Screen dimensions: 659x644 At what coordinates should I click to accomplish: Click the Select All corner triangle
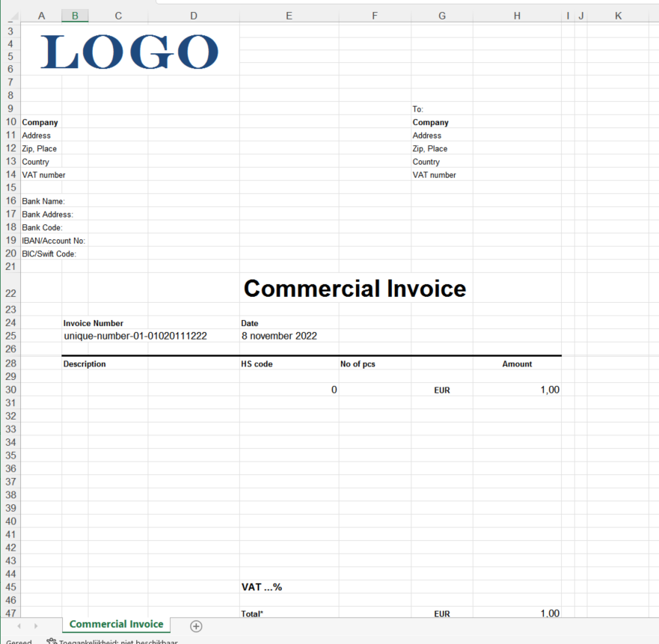tap(10, 16)
